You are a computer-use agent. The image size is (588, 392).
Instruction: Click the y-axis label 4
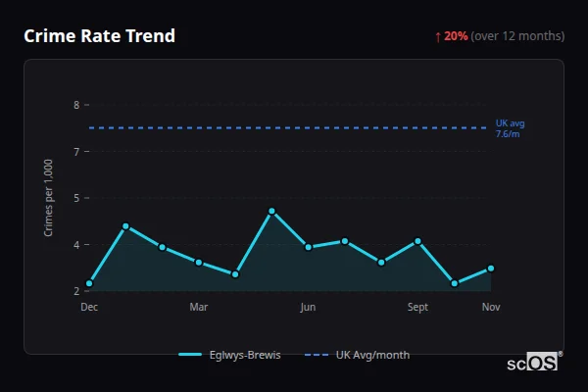pos(76,245)
